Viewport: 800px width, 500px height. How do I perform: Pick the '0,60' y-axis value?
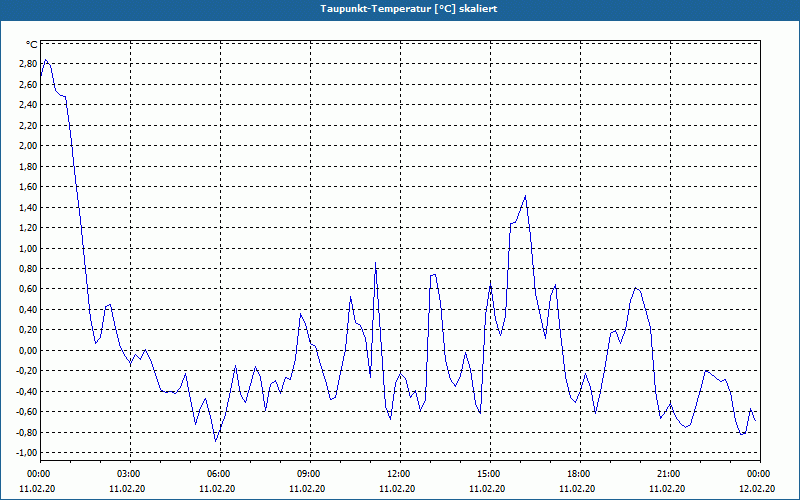[29, 289]
